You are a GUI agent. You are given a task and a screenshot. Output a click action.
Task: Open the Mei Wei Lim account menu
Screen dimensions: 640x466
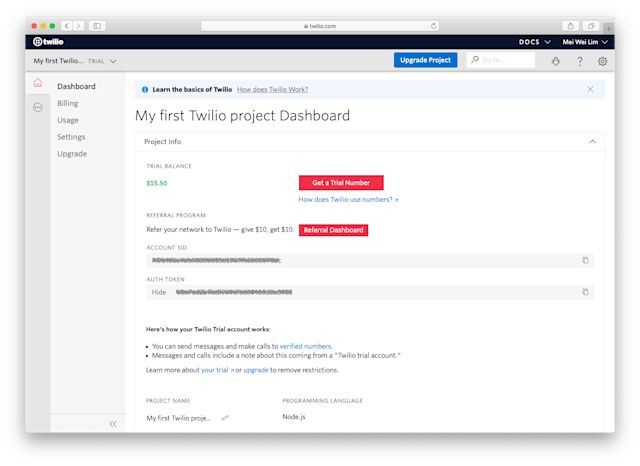coord(585,42)
